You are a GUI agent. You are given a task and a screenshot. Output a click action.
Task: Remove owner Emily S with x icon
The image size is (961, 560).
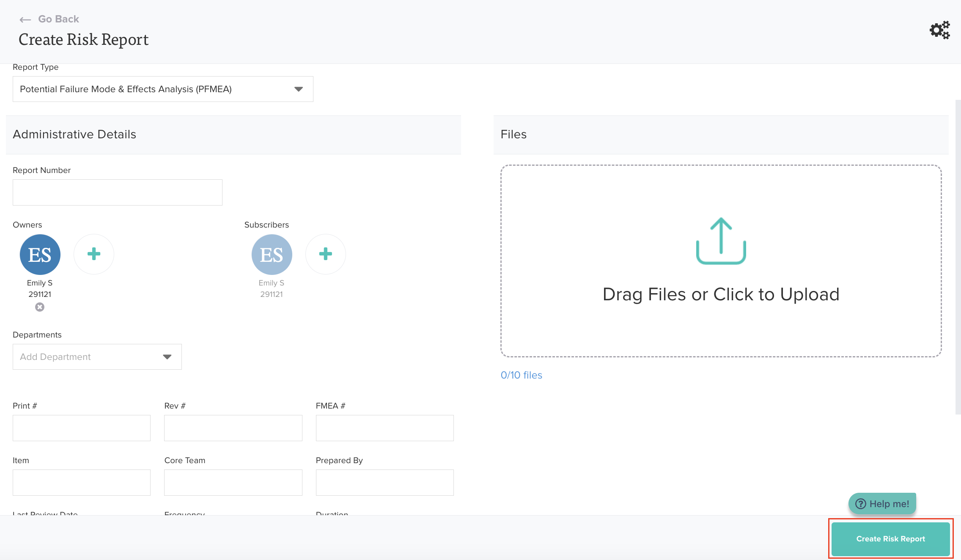pyautogui.click(x=40, y=307)
